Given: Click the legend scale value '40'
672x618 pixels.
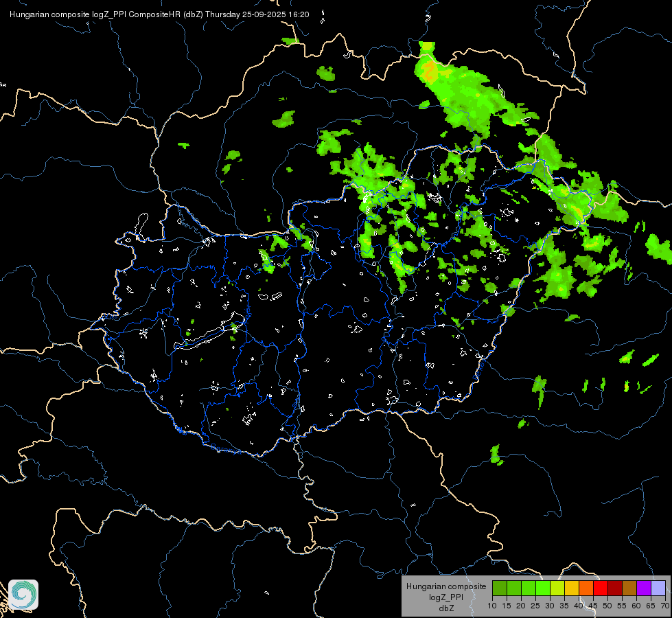Looking at the screenshot, I should 579,606.
